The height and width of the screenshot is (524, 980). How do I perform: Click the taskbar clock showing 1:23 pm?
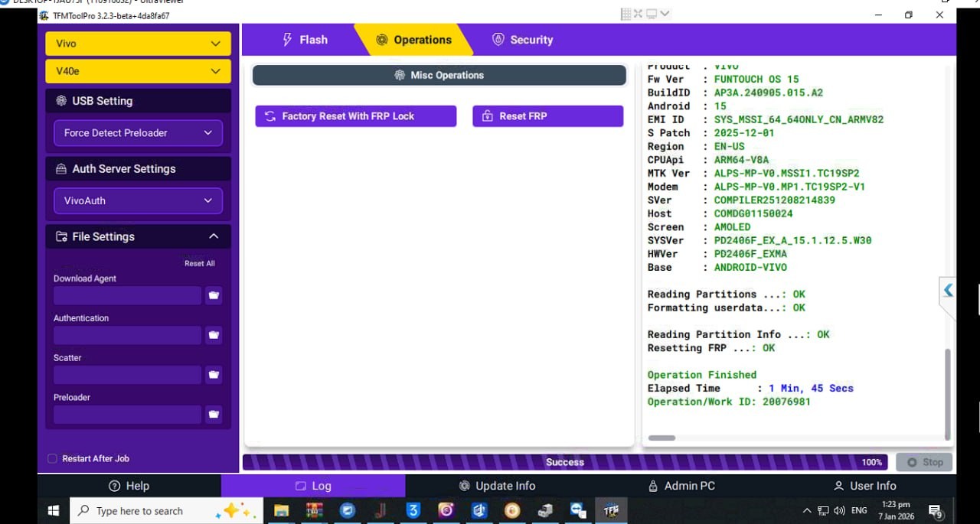(x=896, y=510)
